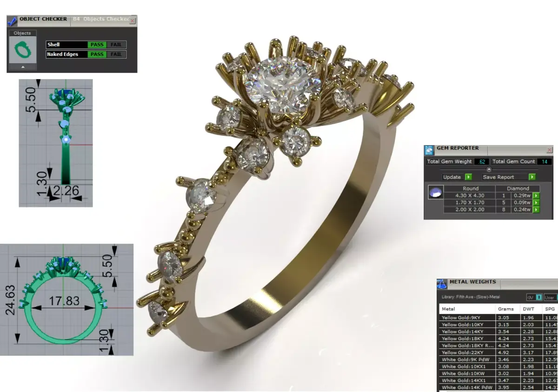This screenshot has height=392, width=558.
Task: Click FAIL on the Shell check
Action: [116, 45]
